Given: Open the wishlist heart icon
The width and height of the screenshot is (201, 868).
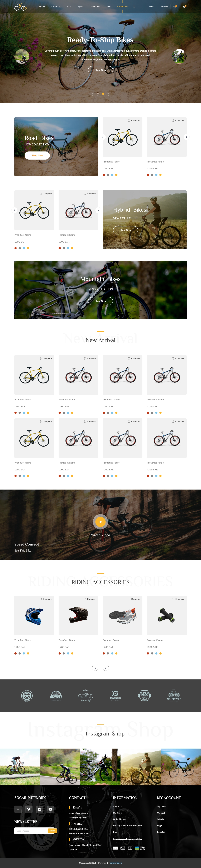Looking at the screenshot, I should [x=175, y=6].
